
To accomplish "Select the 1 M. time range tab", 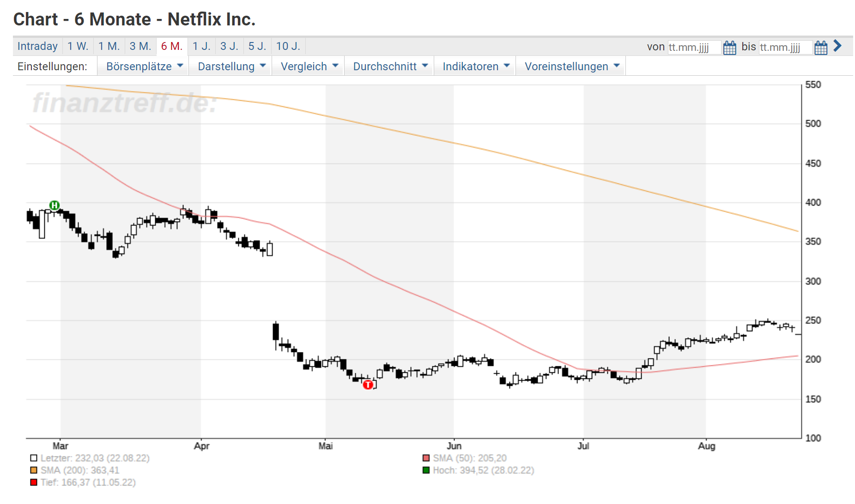I will point(109,46).
